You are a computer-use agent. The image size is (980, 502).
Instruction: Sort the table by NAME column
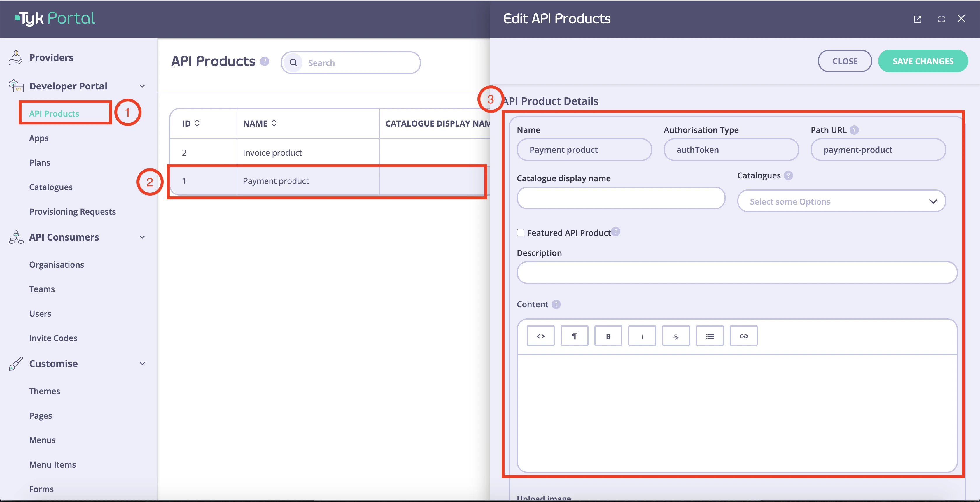(274, 123)
